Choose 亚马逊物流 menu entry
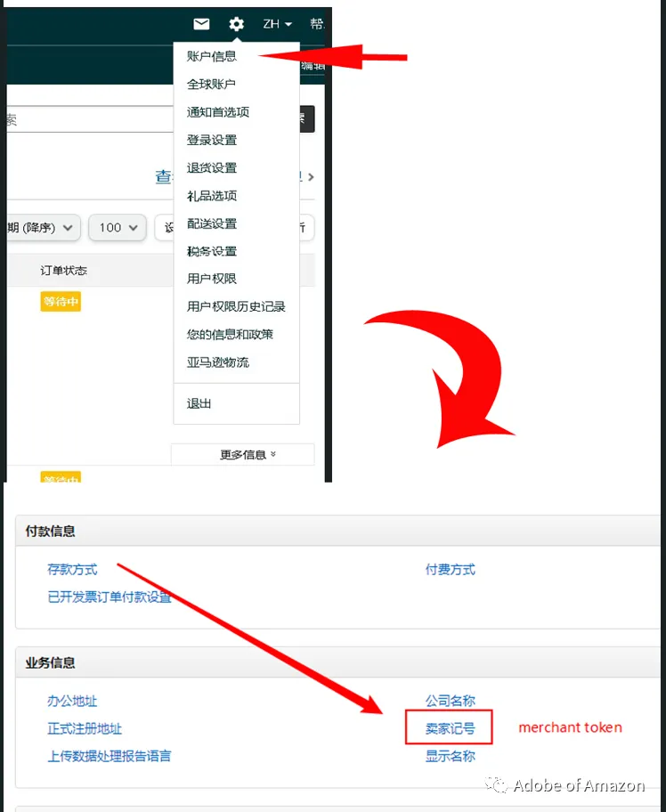 (x=218, y=362)
